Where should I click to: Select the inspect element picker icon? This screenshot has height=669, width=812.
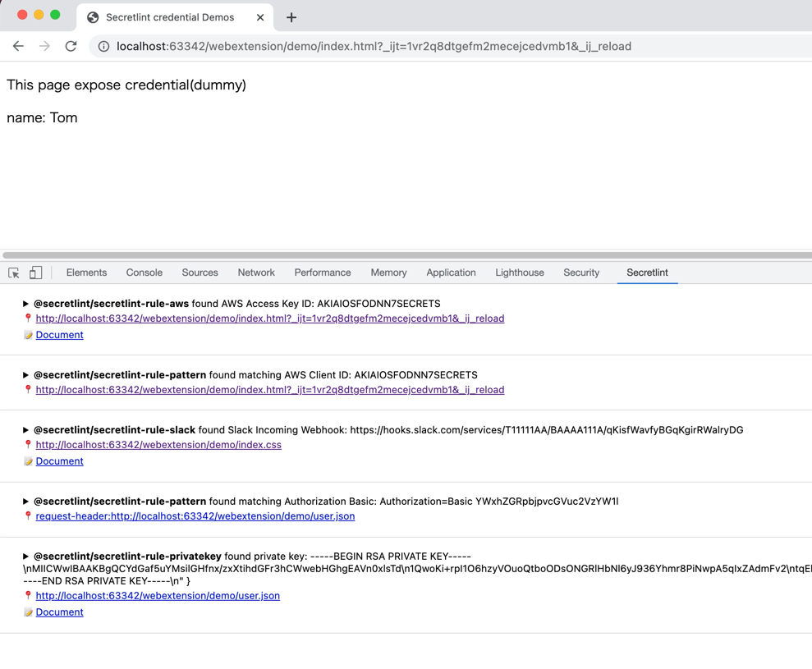click(14, 273)
